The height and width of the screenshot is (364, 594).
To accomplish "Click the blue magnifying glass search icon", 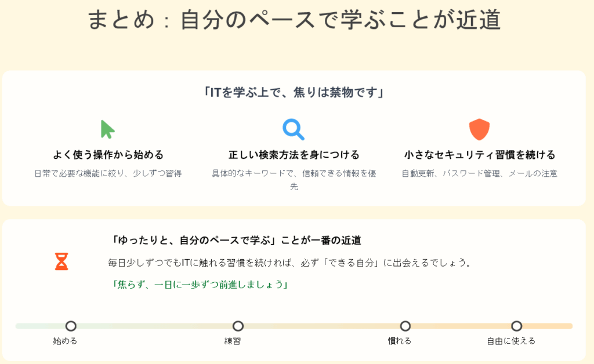I will tap(294, 129).
